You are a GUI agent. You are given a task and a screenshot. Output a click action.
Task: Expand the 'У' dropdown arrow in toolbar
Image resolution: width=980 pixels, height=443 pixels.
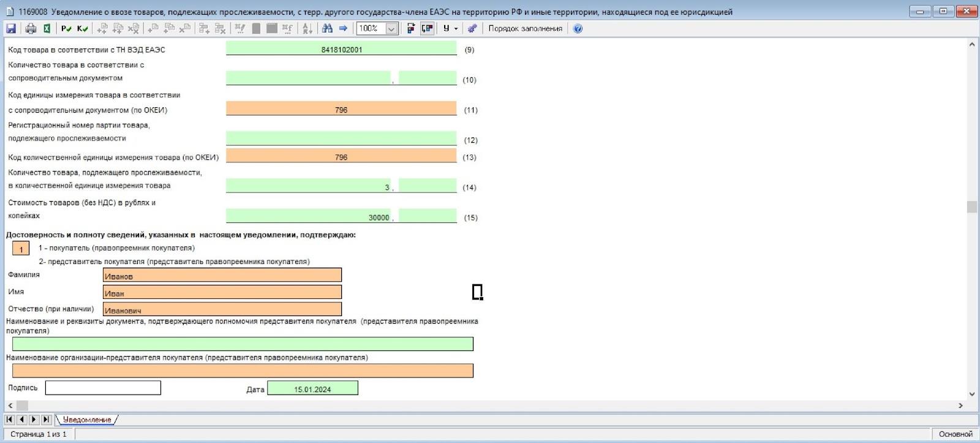pos(456,28)
